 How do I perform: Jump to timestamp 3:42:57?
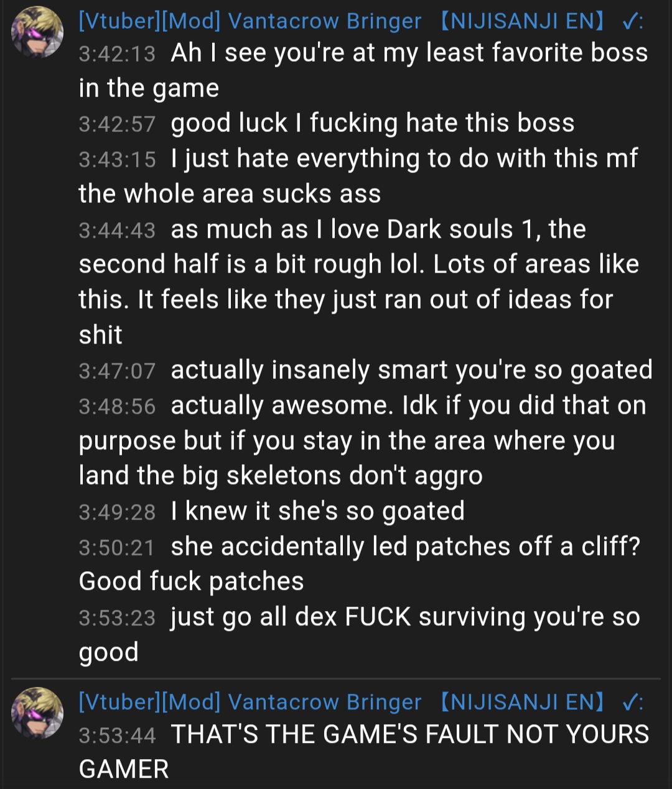[x=117, y=124]
